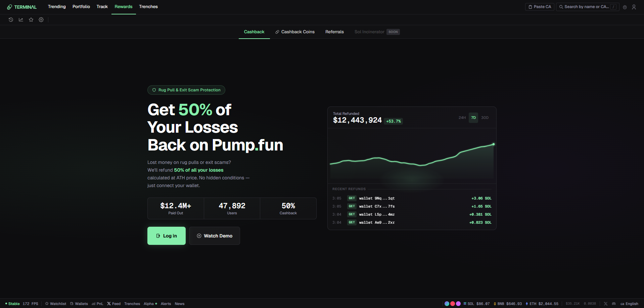Click the ETH price ticker
The width and height of the screenshot is (644, 308).
(542, 304)
